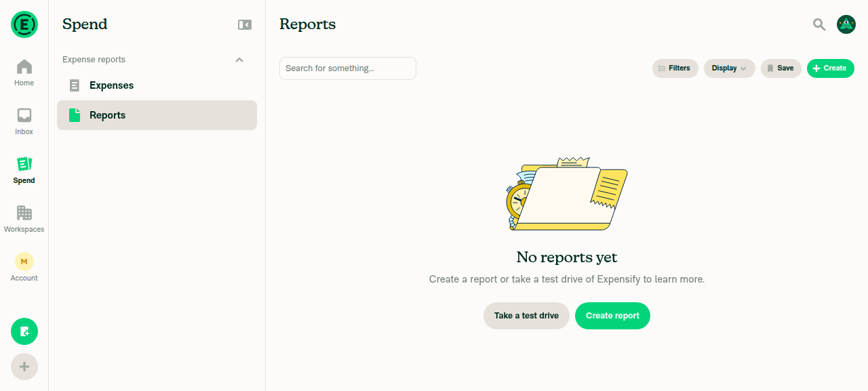
Task: Open Expenses in the Spend panel
Action: 157,85
